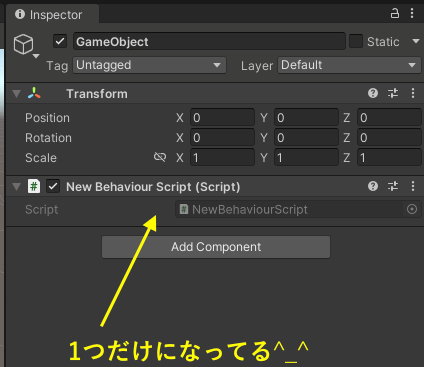
Task: Click Scale Y field
Action: coord(306,158)
